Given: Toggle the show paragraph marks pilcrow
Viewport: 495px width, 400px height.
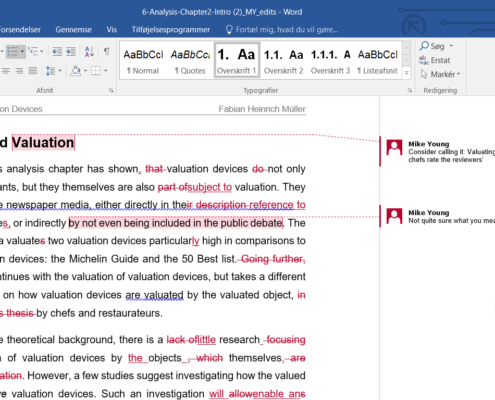Looking at the screenshot, I should (107, 52).
